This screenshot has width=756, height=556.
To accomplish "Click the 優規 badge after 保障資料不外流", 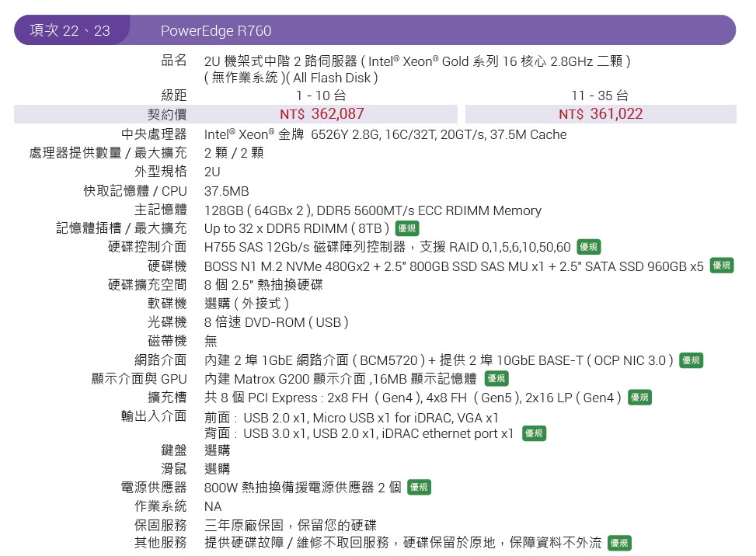I will [x=619, y=543].
